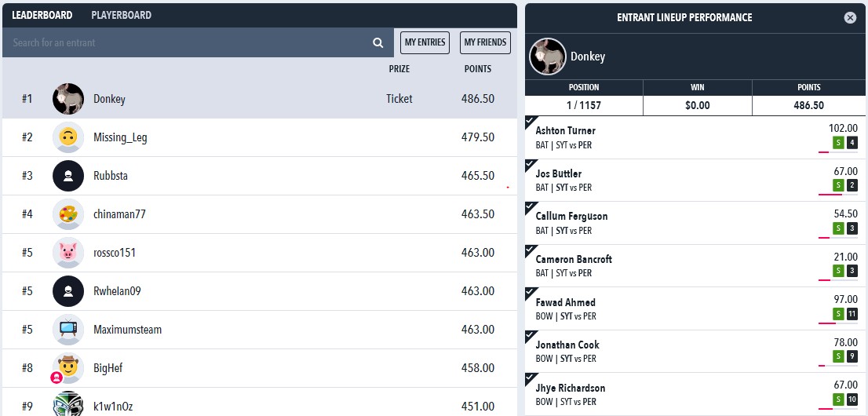The height and width of the screenshot is (416, 868).
Task: Click chinaman77's palette avatar
Action: click(x=68, y=214)
